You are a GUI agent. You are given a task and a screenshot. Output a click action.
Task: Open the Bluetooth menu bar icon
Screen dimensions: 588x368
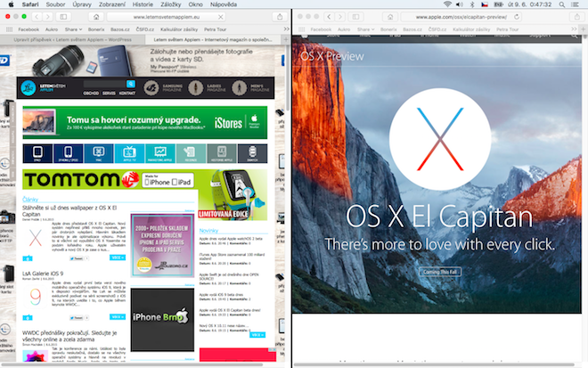472,4
